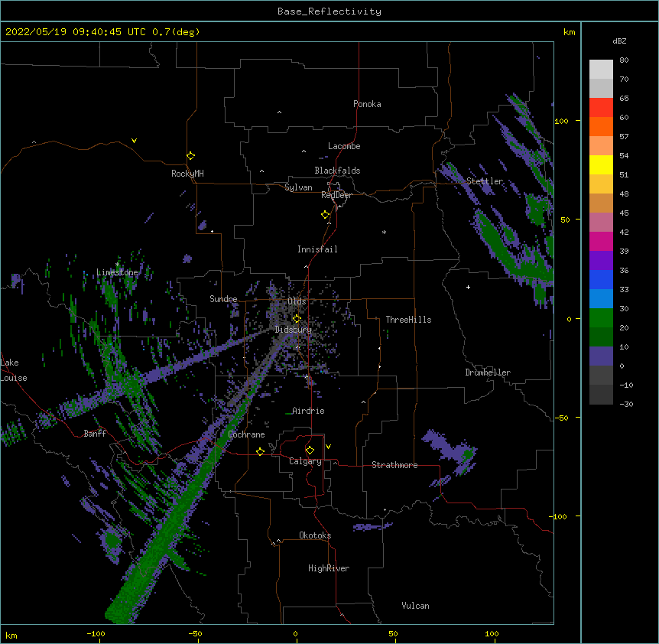Click the white asterisk marker east of RedDeer
The width and height of the screenshot is (659, 644).
pyautogui.click(x=384, y=233)
